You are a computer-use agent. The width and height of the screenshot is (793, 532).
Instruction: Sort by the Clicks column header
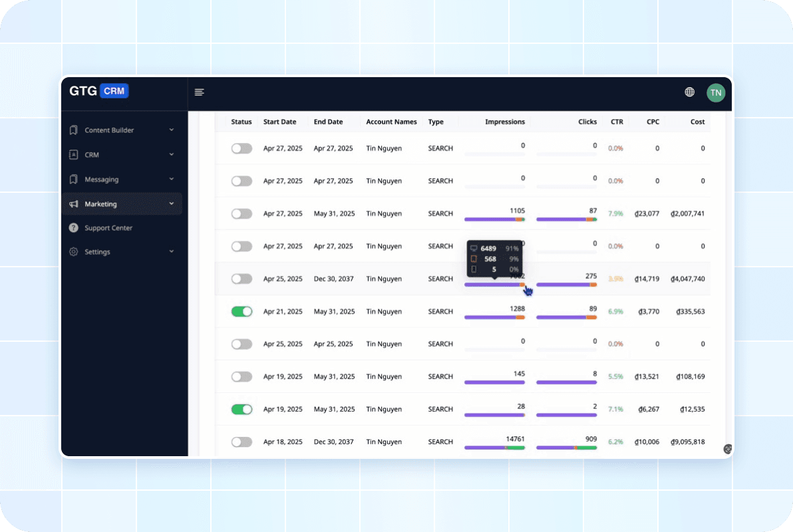coord(587,122)
